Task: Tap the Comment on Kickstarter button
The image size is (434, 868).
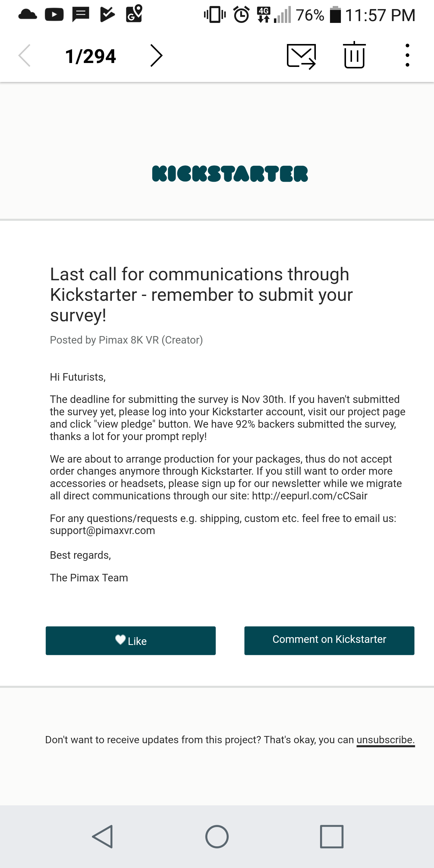Action: coord(329,640)
